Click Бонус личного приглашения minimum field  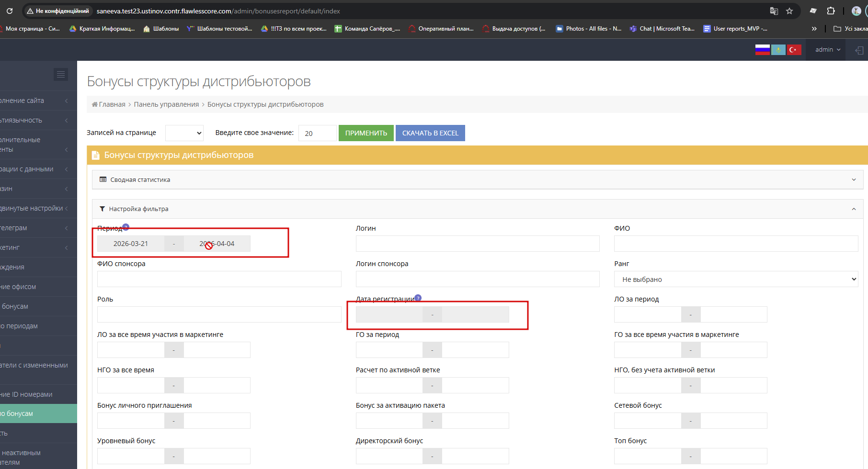click(131, 421)
